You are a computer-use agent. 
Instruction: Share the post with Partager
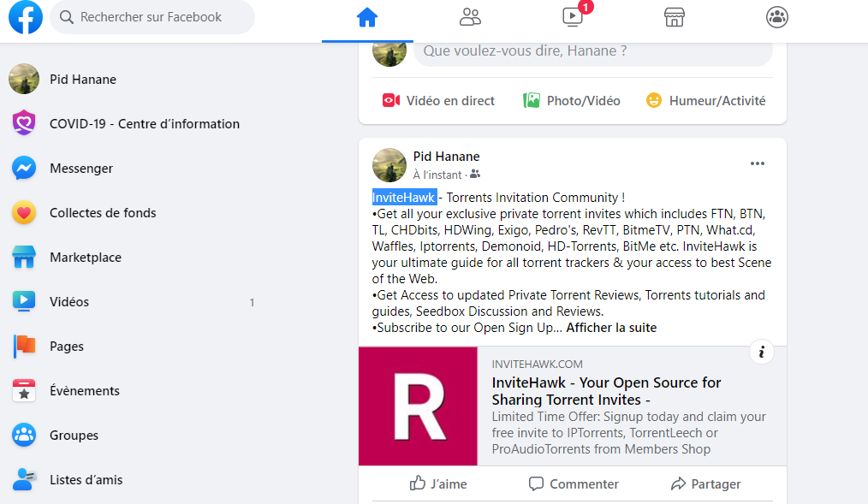click(706, 484)
